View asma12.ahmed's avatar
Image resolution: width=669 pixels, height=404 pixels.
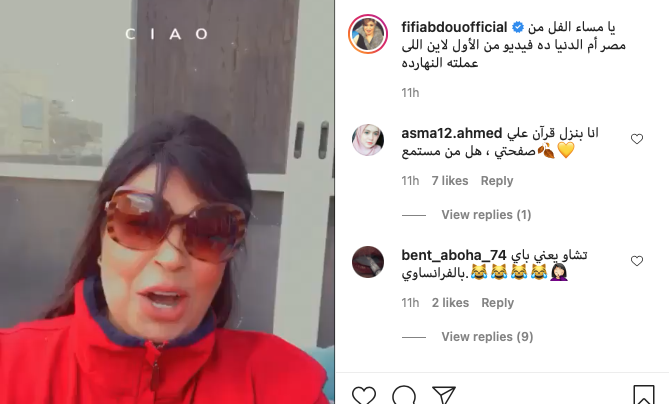368,140
